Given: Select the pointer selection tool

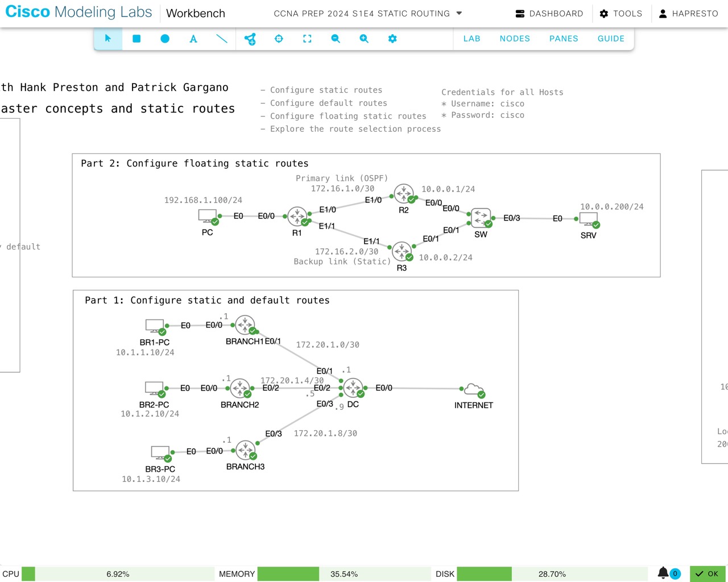Looking at the screenshot, I should click(x=108, y=39).
